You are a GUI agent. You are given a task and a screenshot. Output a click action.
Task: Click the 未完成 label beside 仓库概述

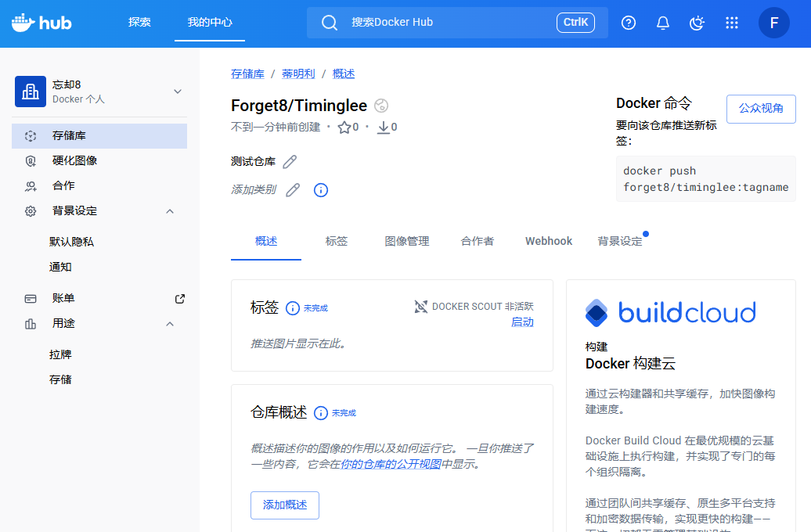344,414
